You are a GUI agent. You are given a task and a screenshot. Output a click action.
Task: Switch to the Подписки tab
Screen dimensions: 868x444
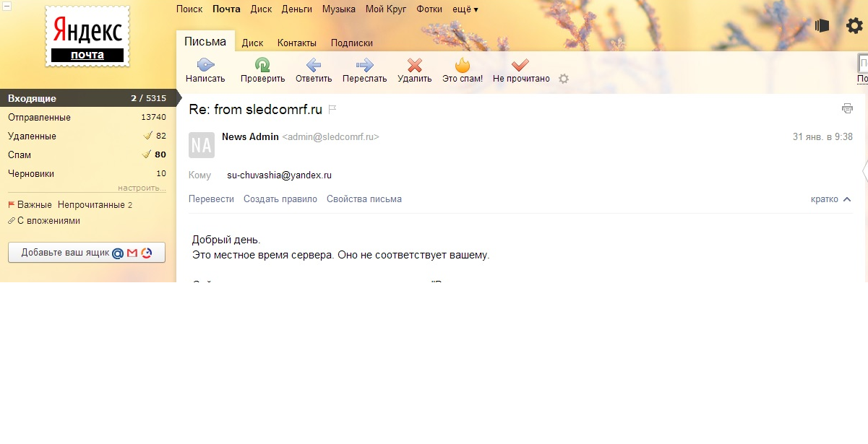coord(352,43)
